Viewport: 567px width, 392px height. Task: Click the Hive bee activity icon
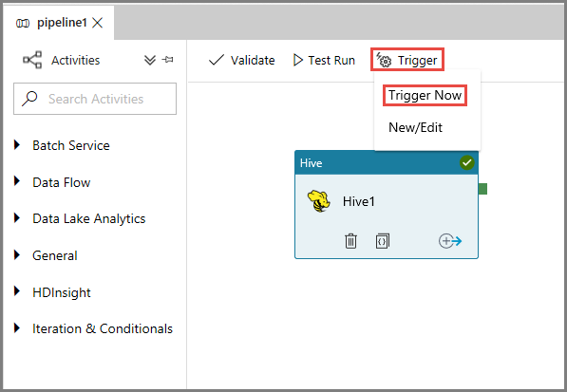tap(318, 201)
